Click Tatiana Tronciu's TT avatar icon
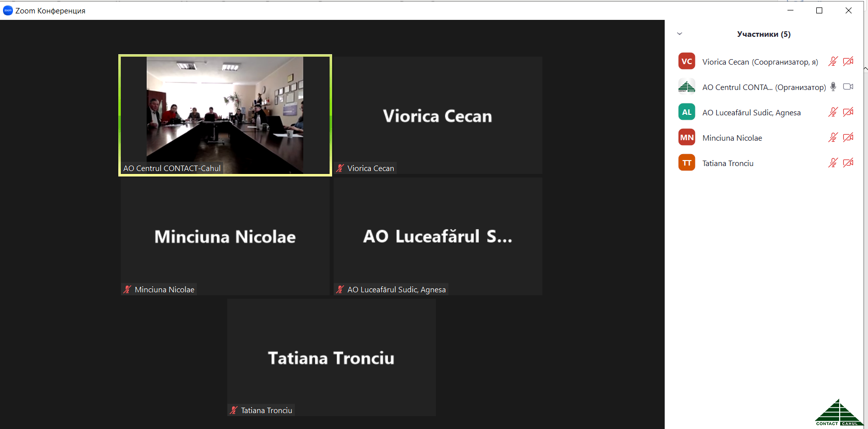 click(687, 163)
